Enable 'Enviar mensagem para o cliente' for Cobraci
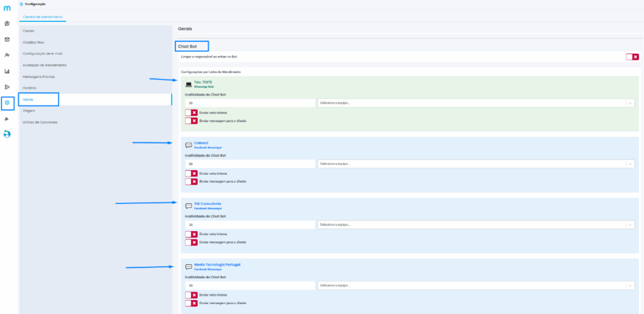Screen dimensions: 644x314 [191, 181]
